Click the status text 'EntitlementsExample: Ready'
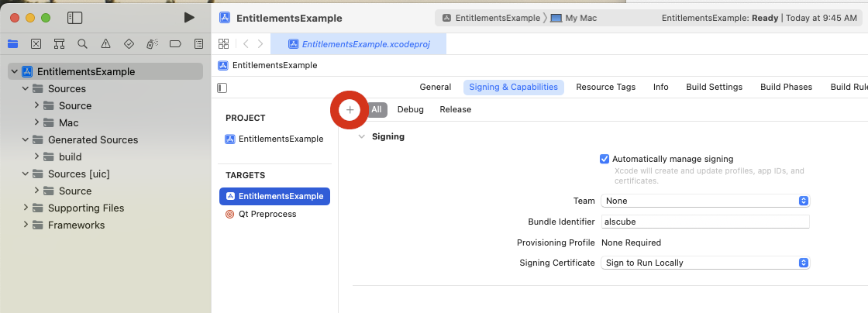Screen dimensions: 868x313 pyautogui.click(x=720, y=18)
